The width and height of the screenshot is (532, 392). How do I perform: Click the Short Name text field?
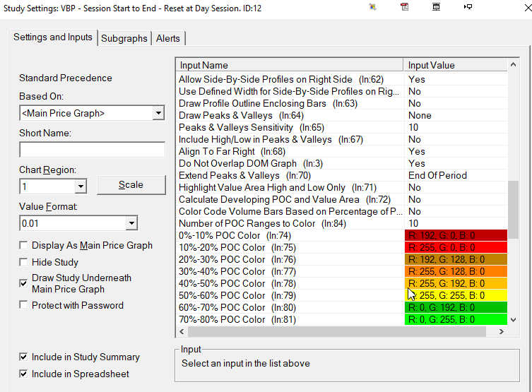coord(93,150)
